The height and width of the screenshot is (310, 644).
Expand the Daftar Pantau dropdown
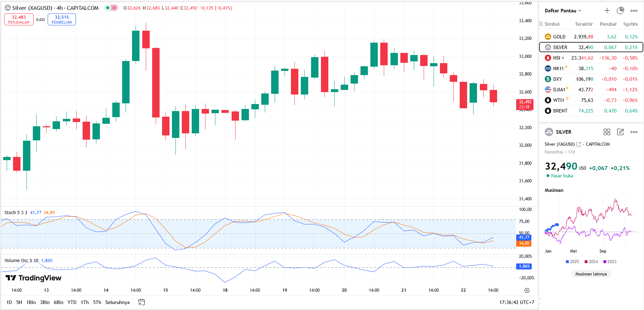pyautogui.click(x=563, y=11)
